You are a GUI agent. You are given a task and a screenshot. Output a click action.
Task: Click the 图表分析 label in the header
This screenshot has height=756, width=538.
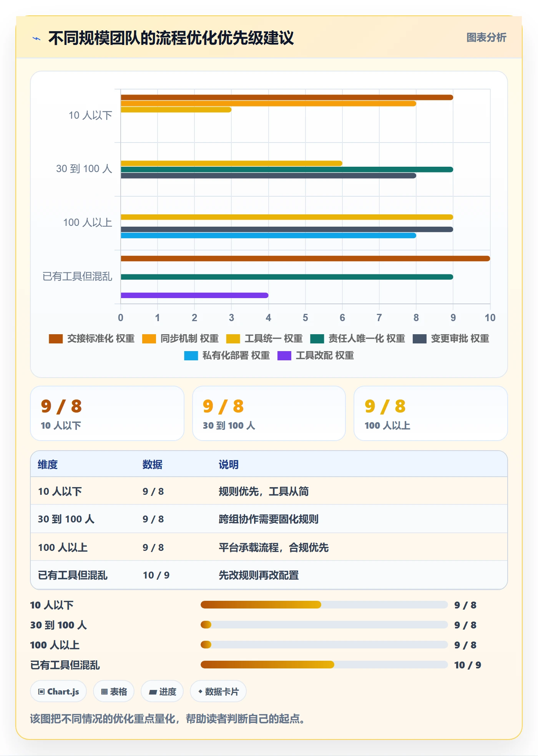(x=486, y=37)
